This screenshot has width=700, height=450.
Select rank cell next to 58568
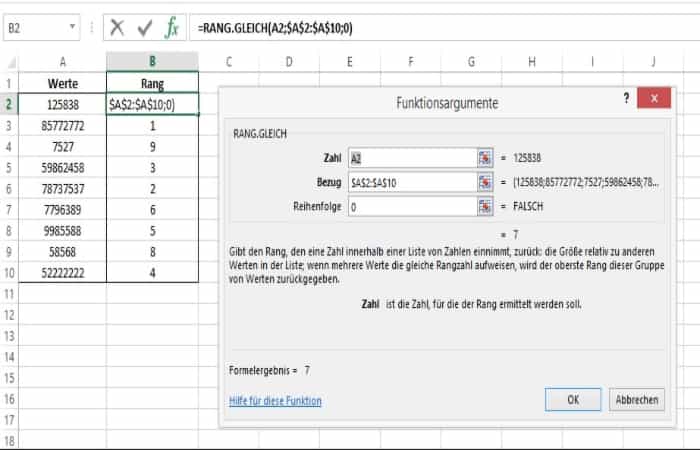[152, 252]
